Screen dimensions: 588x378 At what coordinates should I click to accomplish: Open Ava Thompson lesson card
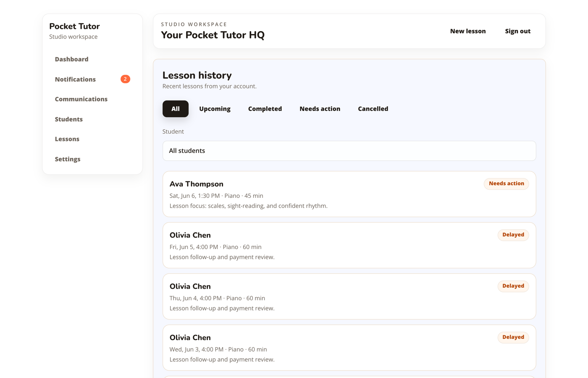(349, 194)
